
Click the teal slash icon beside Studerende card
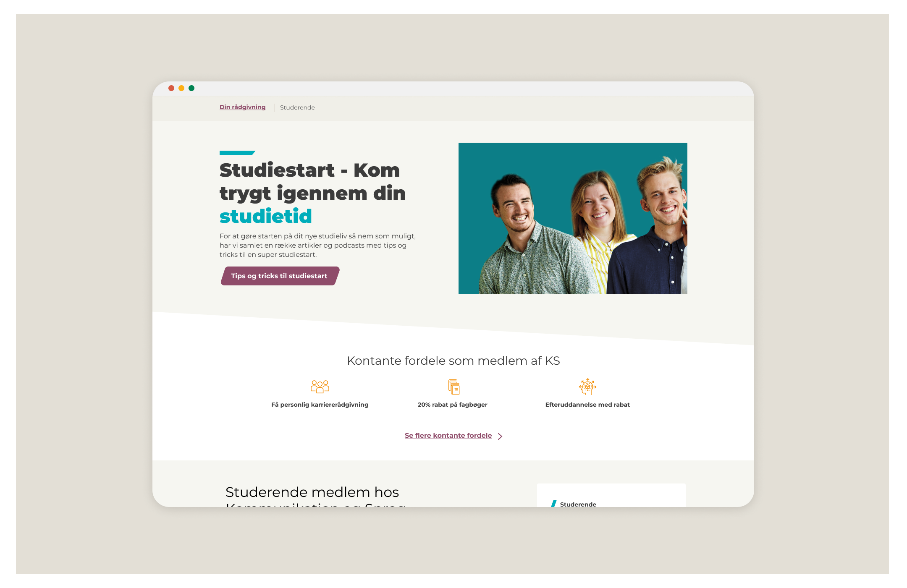point(554,503)
